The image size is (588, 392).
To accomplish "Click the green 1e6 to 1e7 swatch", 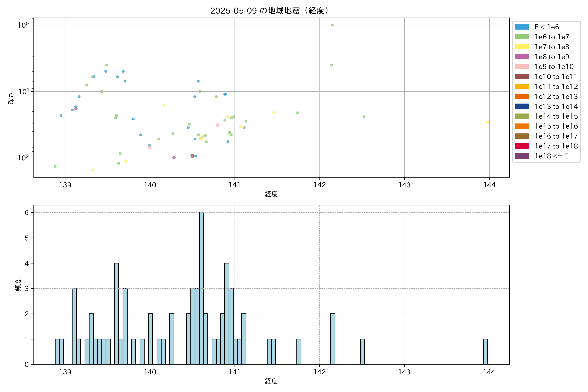I will click(522, 37).
